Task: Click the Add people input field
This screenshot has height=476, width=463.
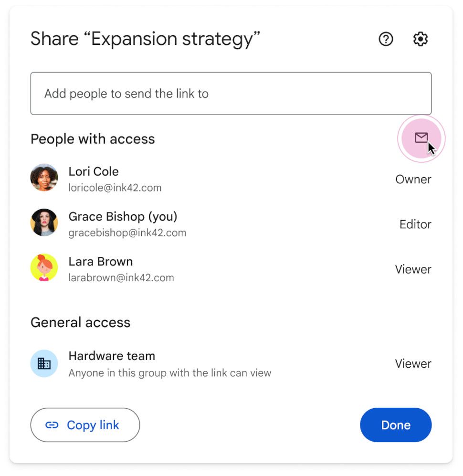Action: coord(231,94)
